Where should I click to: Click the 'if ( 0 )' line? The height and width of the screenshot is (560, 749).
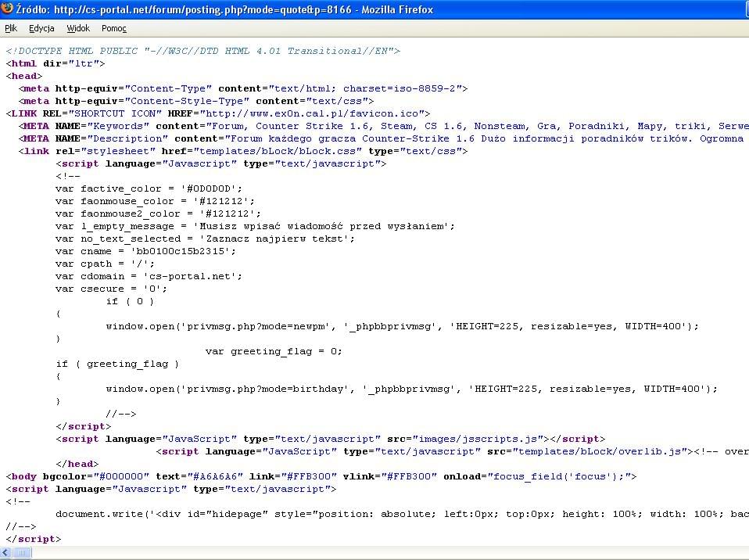click(x=130, y=301)
